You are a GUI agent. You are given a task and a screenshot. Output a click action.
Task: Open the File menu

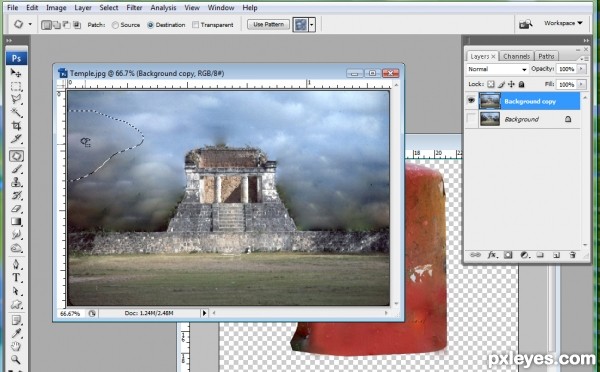point(13,8)
